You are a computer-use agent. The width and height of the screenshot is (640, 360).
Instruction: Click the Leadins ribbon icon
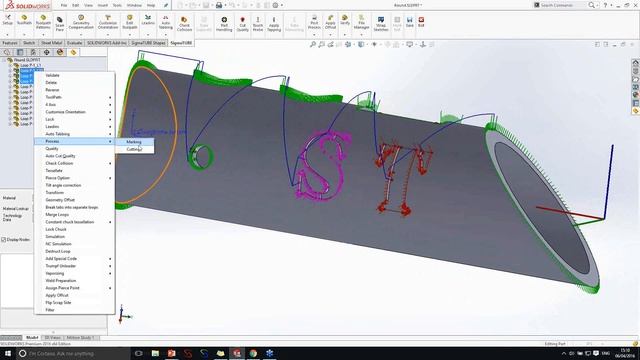(x=148, y=20)
